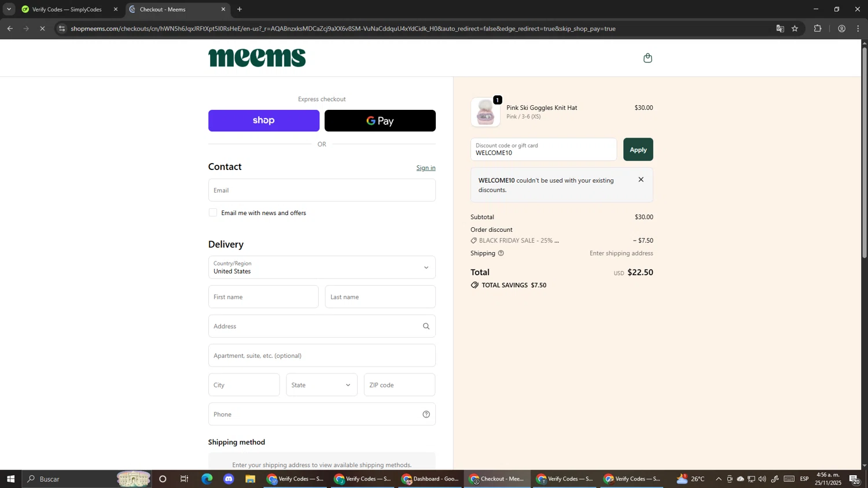The image size is (868, 488).
Task: Launch Microsoft Edge from the taskbar
Action: tap(207, 479)
